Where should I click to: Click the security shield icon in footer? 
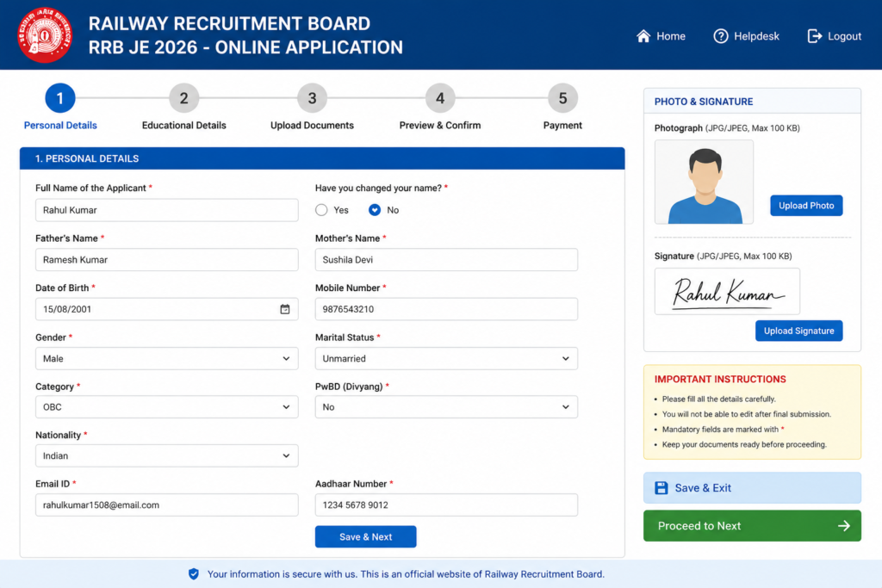194,574
